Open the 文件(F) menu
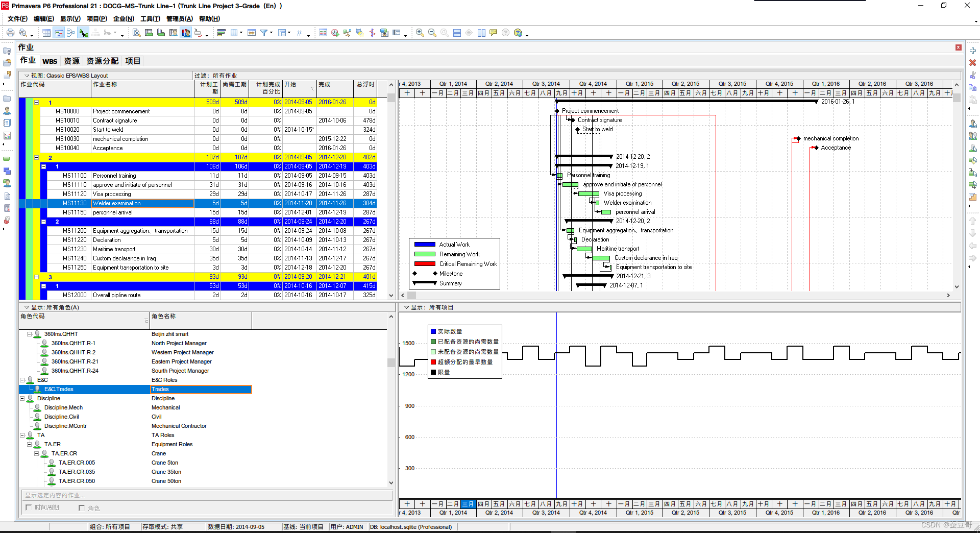 (17, 19)
